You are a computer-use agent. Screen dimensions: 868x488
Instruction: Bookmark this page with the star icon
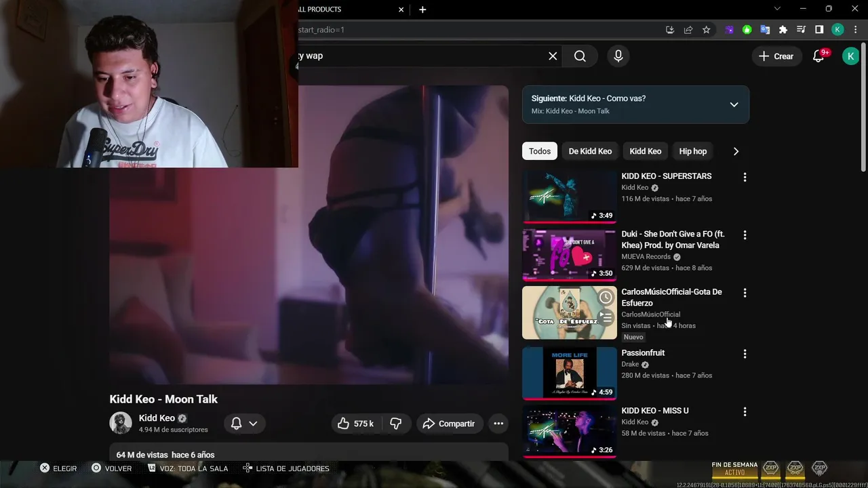[x=706, y=30]
